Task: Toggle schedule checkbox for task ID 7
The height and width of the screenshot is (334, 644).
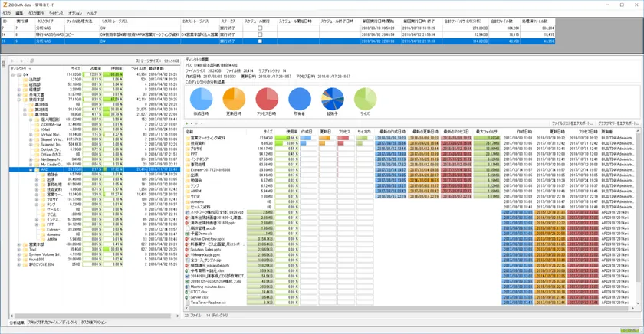Action: 260,28
